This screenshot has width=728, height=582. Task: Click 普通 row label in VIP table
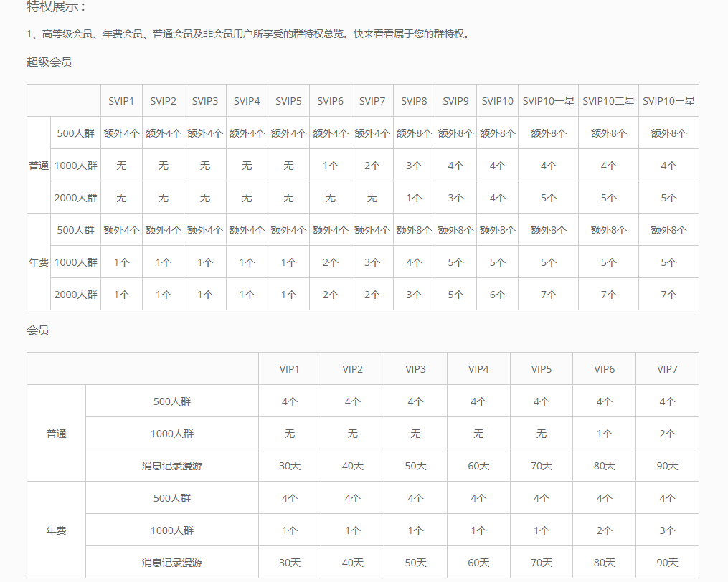coord(57,434)
